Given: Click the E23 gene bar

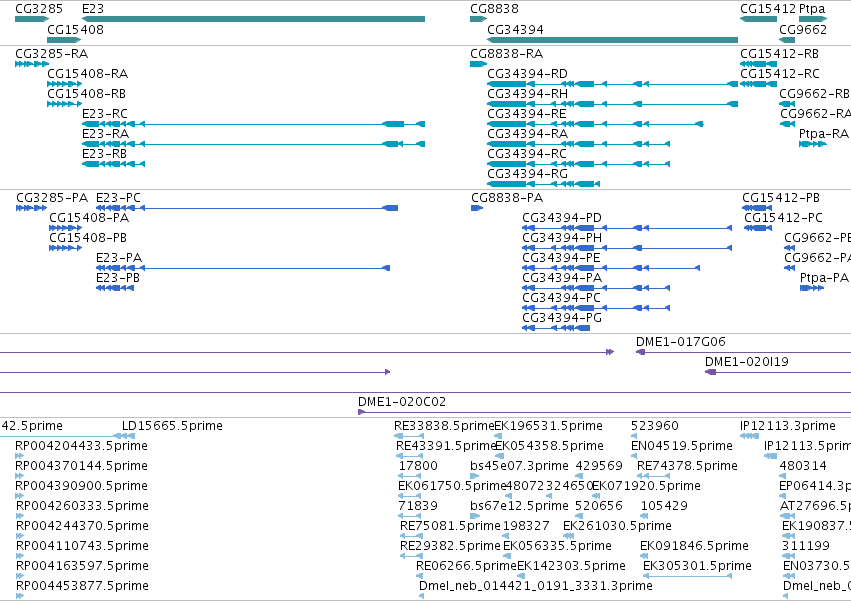Looking at the screenshot, I should [x=253, y=19].
